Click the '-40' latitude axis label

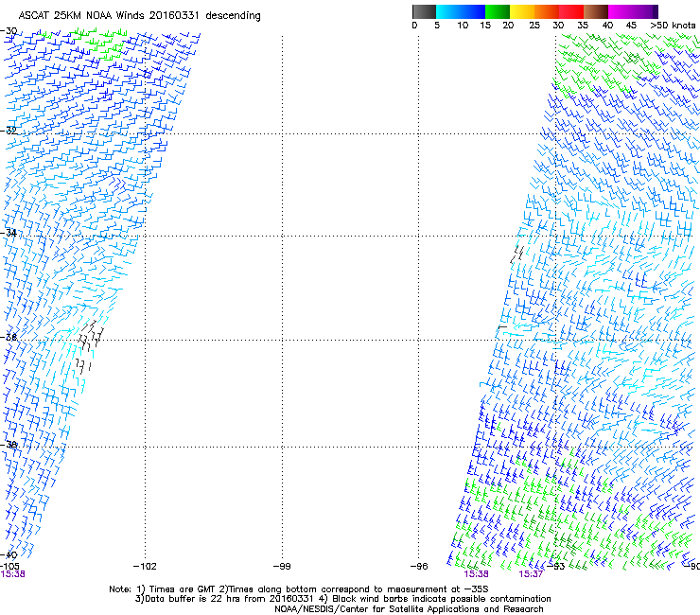click(x=9, y=555)
